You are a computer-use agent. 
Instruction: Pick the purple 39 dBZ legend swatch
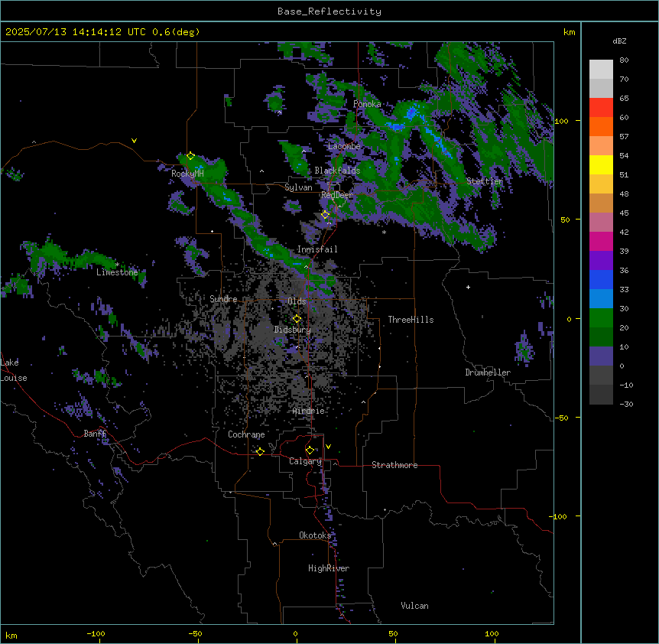pos(601,261)
